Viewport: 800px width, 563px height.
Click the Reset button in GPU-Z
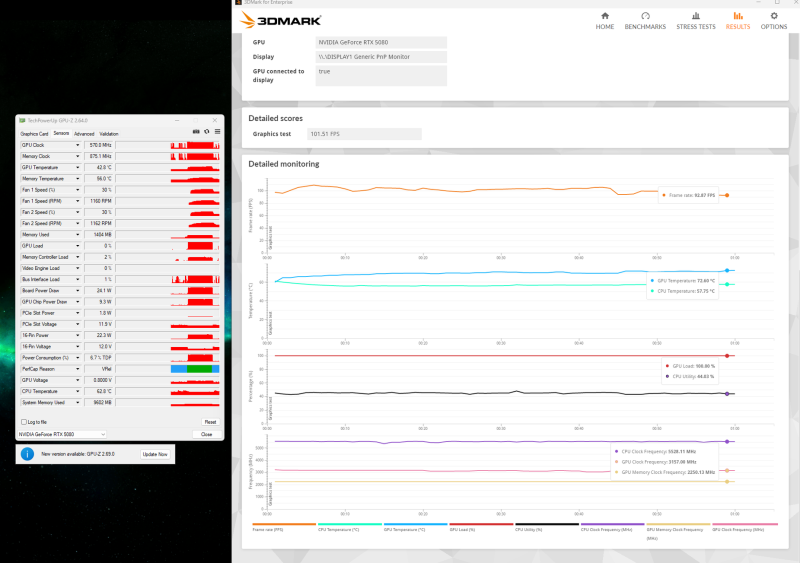[x=210, y=422]
